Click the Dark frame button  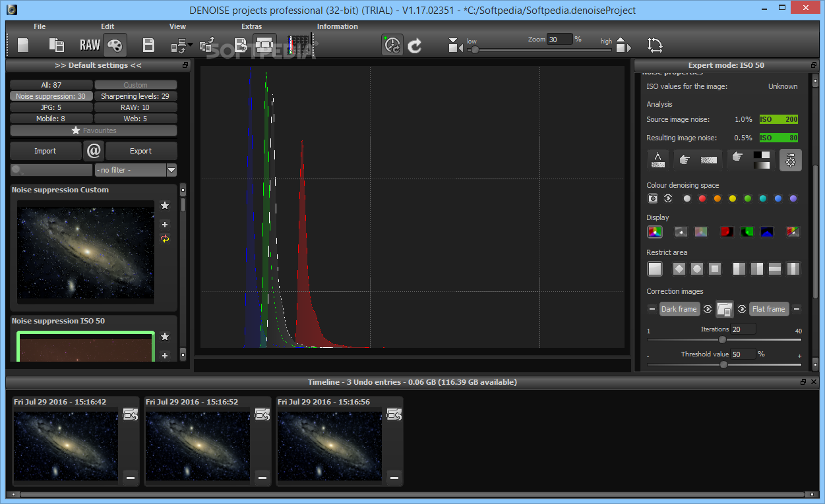coord(679,309)
